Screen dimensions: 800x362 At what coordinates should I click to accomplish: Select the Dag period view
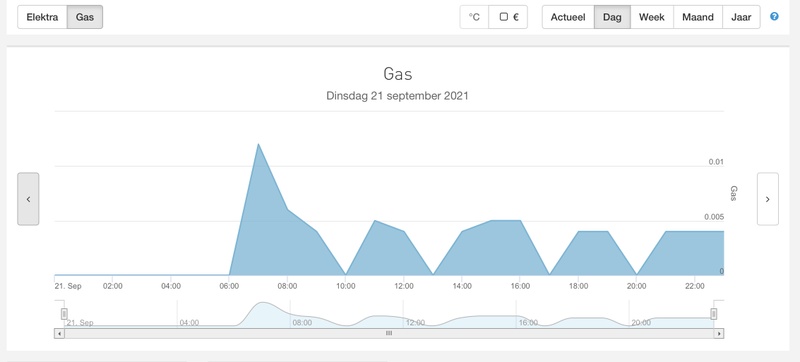pos(612,17)
